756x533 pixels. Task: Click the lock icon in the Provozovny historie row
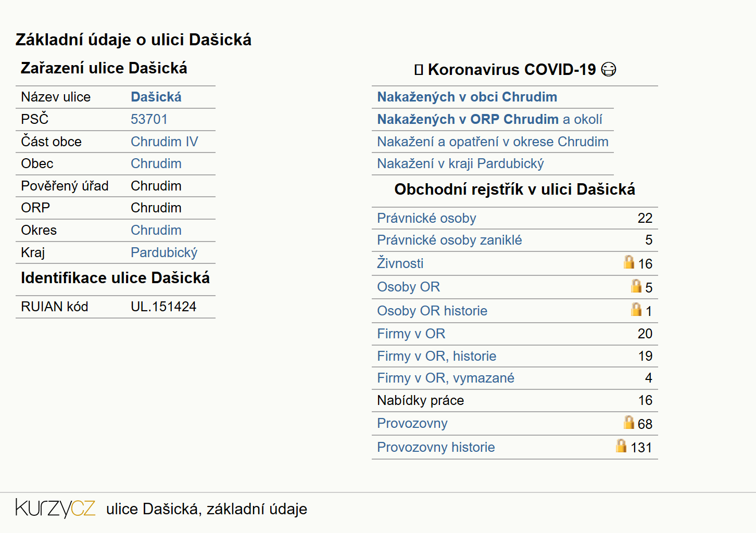coord(621,446)
